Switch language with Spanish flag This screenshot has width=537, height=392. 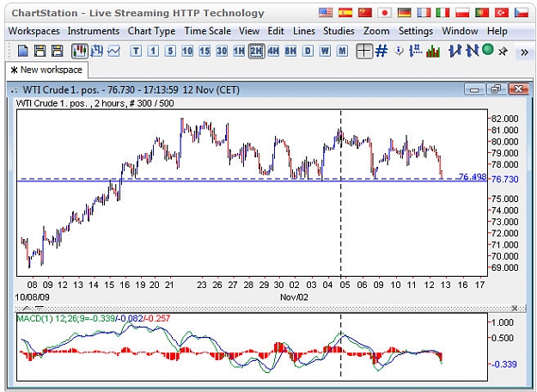[345, 13]
